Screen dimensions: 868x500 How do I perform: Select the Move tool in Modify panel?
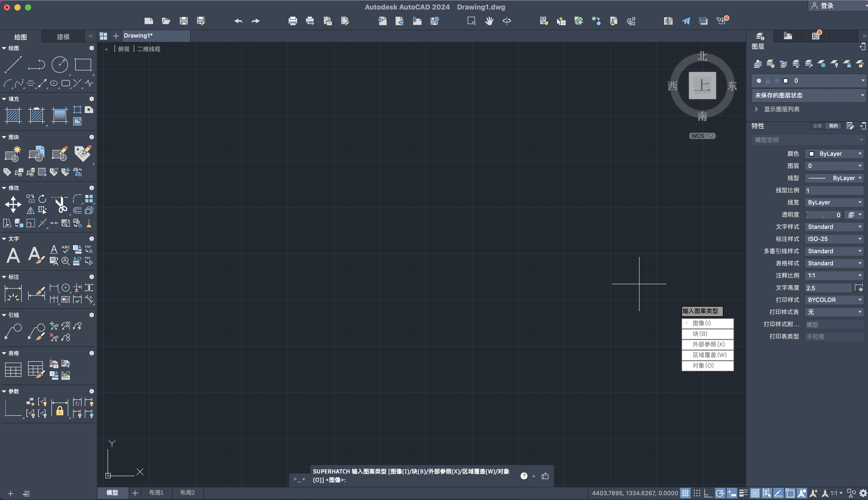click(x=13, y=205)
